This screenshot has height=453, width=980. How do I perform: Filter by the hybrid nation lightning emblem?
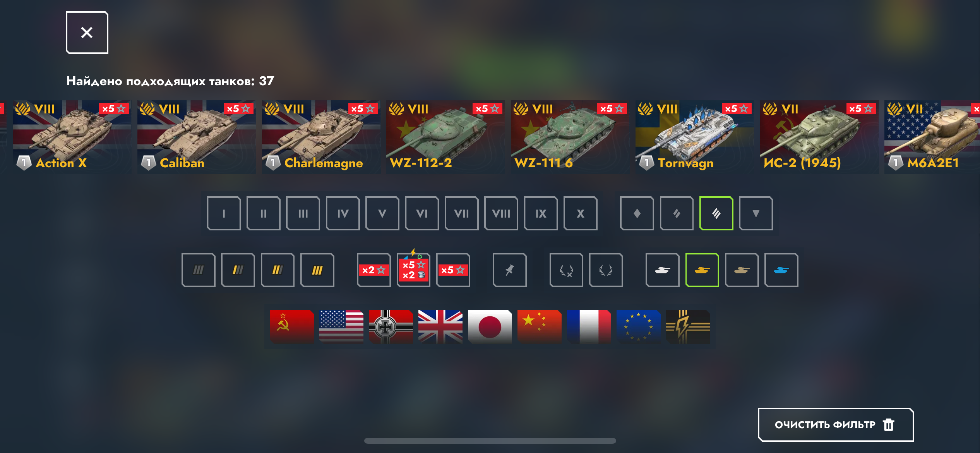(688, 326)
